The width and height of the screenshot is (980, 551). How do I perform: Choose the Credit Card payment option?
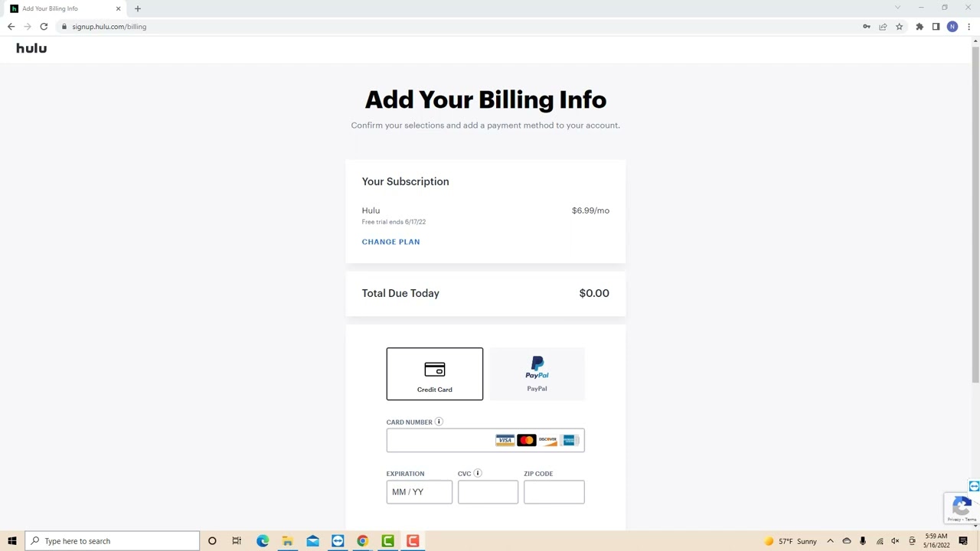coord(435,374)
